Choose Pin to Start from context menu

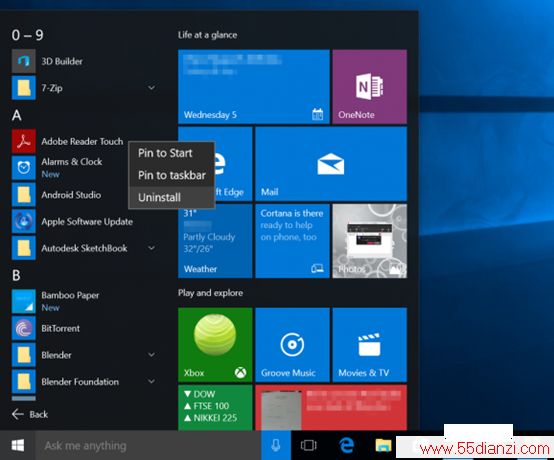coord(172,153)
